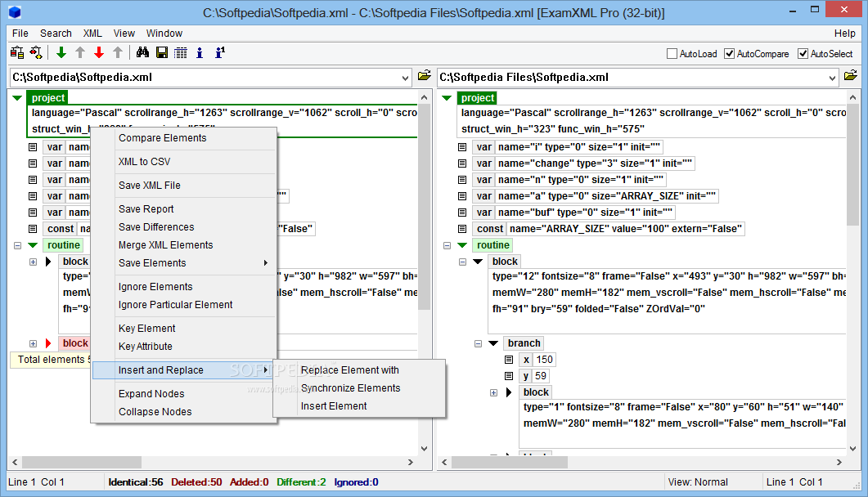Viewport: 868px width, 497px height.
Task: Click list icon beside right y 59
Action: click(x=509, y=376)
